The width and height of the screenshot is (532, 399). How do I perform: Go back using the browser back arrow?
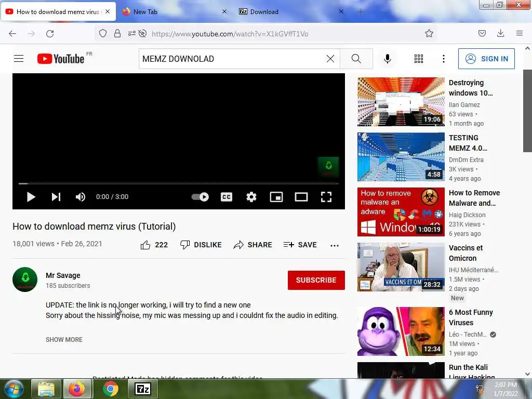pos(12,34)
